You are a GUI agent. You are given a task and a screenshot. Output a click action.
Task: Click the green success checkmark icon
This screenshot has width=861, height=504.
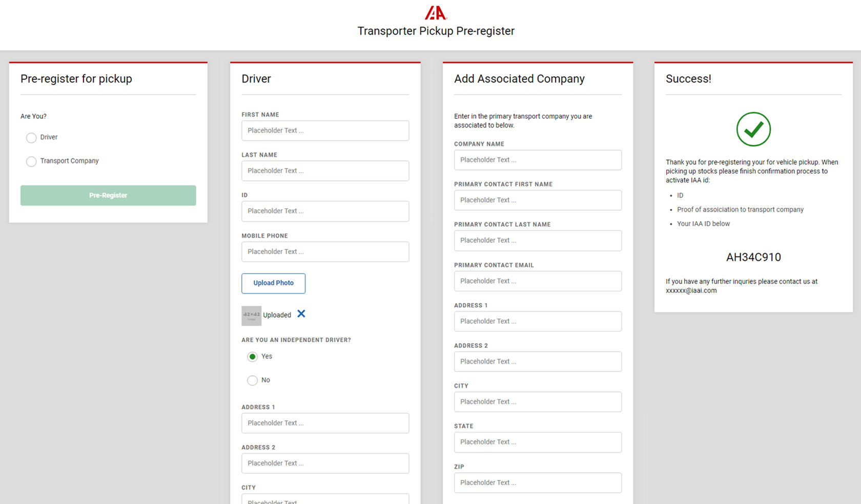click(x=753, y=129)
